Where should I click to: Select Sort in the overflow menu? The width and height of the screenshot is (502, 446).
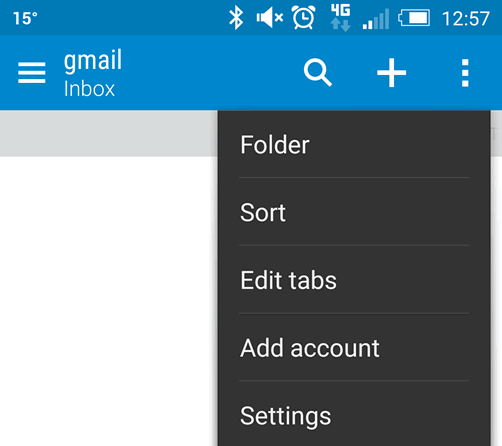pos(354,212)
